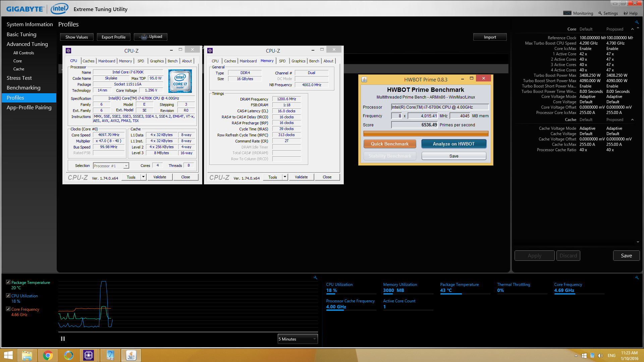644x362 pixels.
Task: Open Graphics tab in left CPU-Z window
Action: point(157,61)
